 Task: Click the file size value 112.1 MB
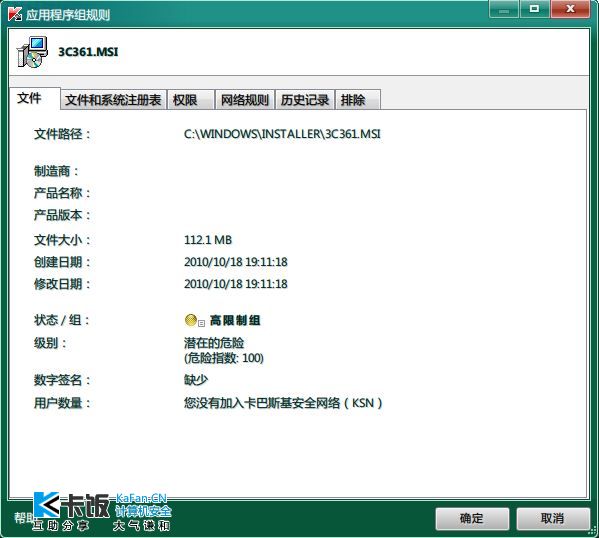[x=208, y=240]
